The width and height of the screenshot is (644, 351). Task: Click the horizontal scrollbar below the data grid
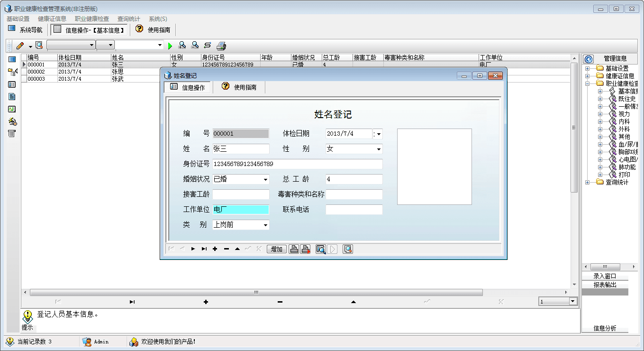pos(256,292)
